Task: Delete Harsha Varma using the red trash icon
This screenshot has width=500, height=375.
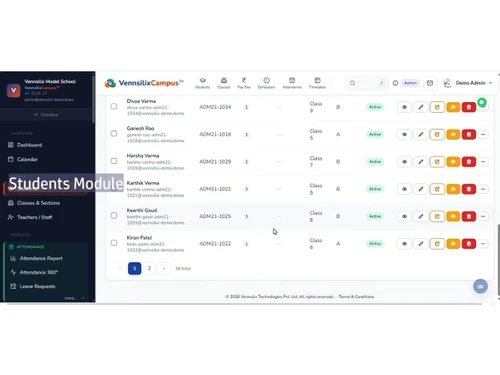Action: point(469,162)
